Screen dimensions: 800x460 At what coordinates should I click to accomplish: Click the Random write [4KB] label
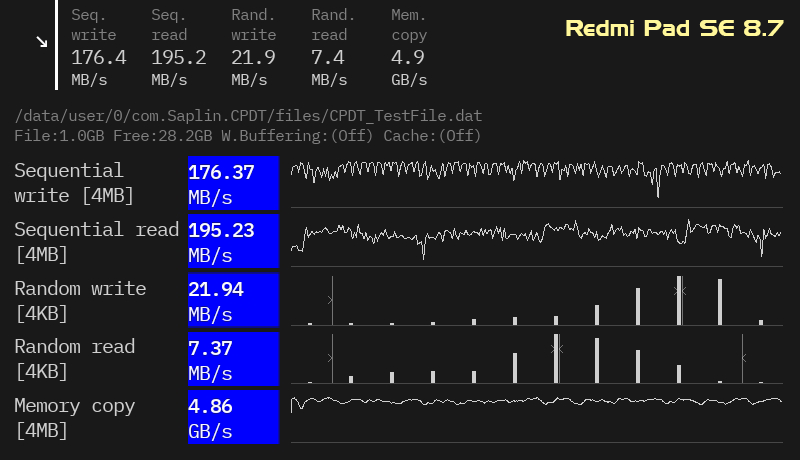pyautogui.click(x=80, y=301)
